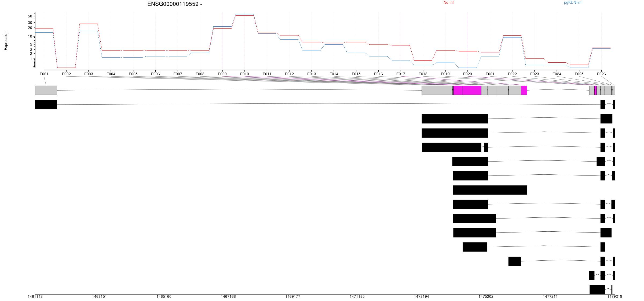Click genomic coordinate 1467168
This screenshot has width=644, height=301.
(228, 297)
